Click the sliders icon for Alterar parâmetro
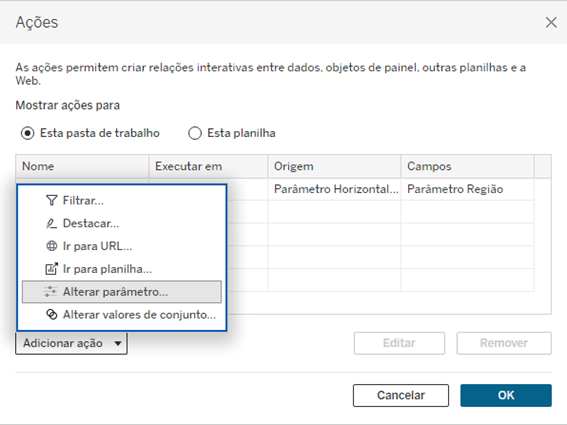The height and width of the screenshot is (425, 567). click(51, 292)
